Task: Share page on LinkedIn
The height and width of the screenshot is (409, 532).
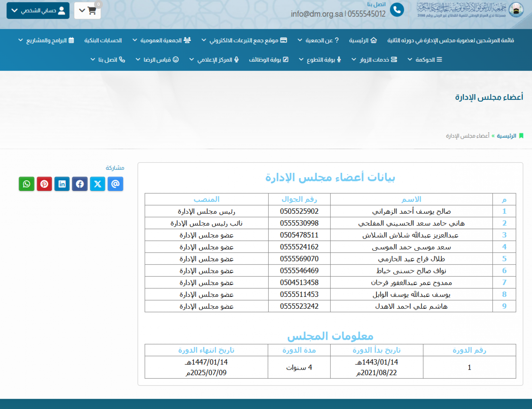Action: tap(62, 184)
